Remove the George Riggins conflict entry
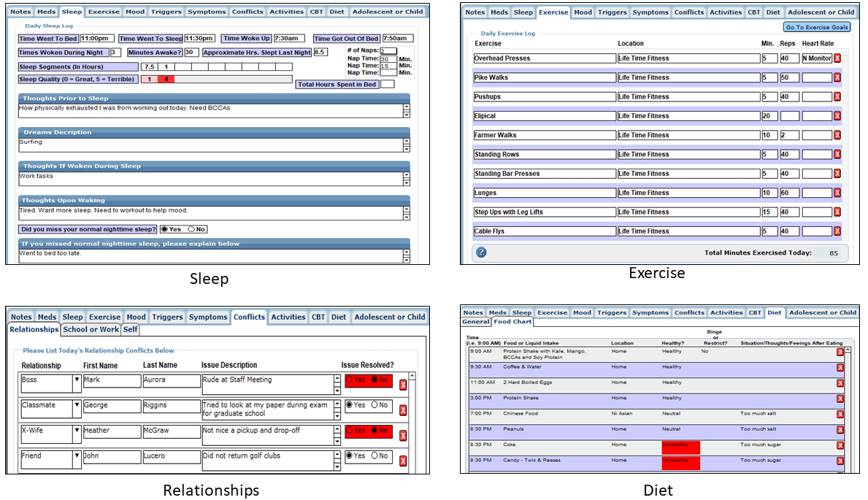The image size is (868, 500). pyautogui.click(x=403, y=410)
